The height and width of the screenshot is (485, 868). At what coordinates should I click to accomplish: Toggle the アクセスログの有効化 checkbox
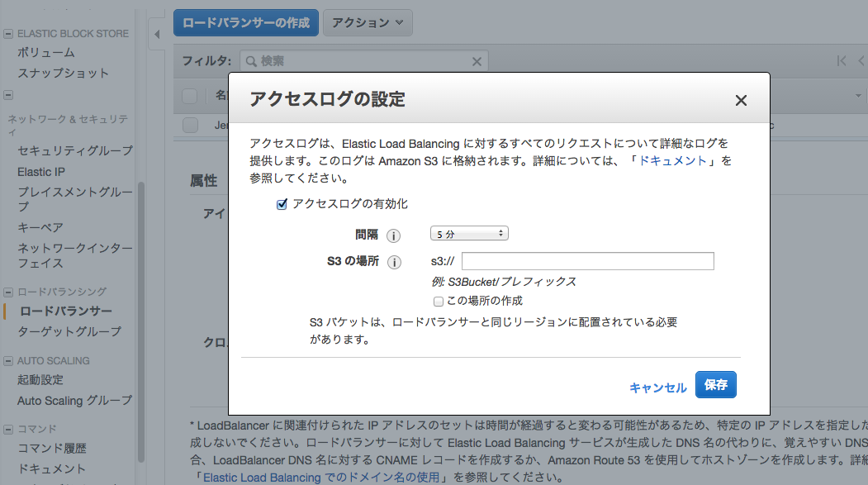click(282, 204)
